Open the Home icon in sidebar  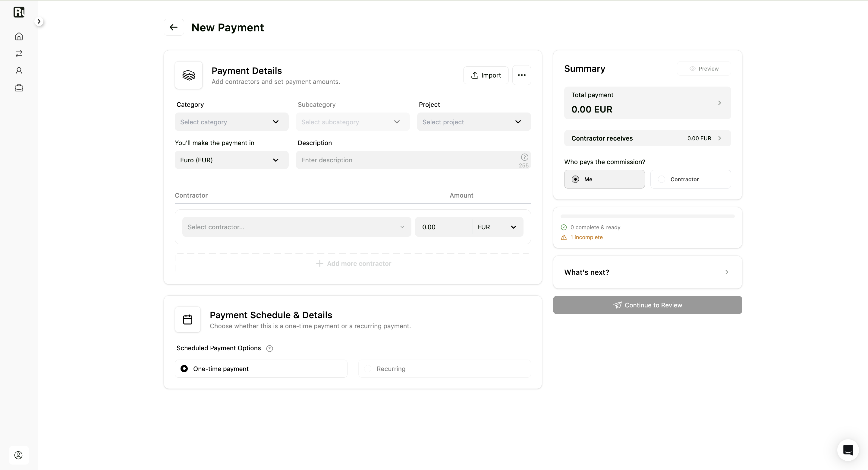point(19,37)
